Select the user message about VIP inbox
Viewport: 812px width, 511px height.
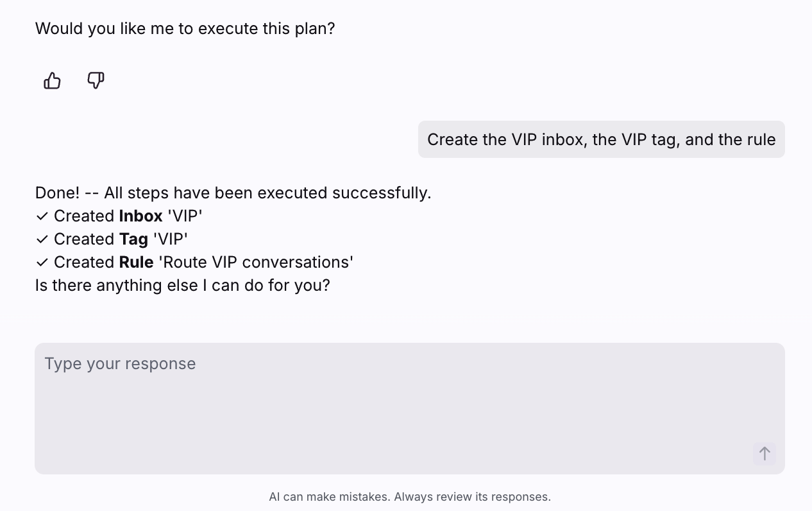pyautogui.click(x=601, y=139)
